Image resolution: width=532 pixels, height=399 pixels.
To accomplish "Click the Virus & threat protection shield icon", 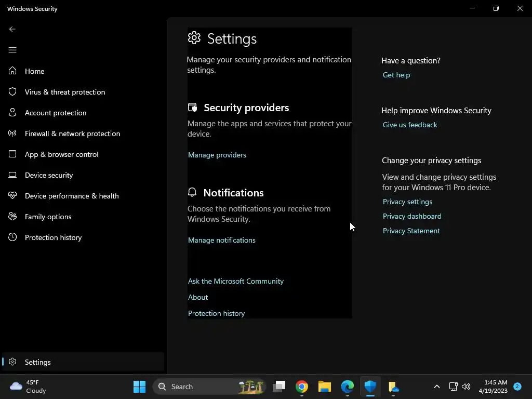I will click(x=12, y=91).
